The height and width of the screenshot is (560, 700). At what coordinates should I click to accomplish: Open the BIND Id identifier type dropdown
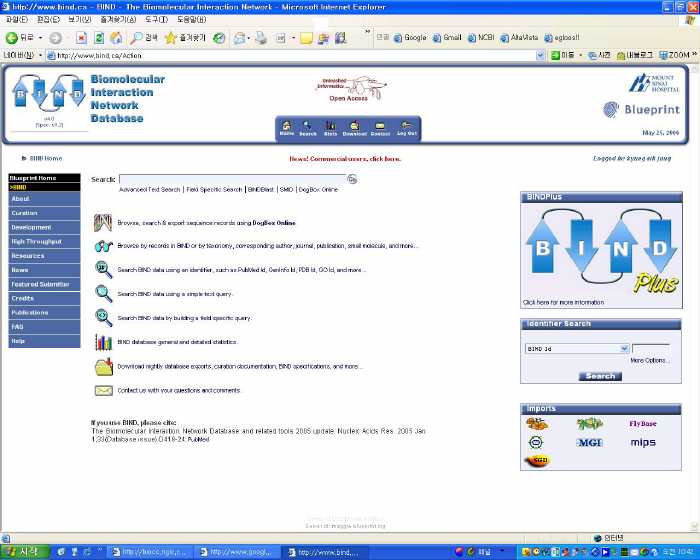click(x=624, y=349)
